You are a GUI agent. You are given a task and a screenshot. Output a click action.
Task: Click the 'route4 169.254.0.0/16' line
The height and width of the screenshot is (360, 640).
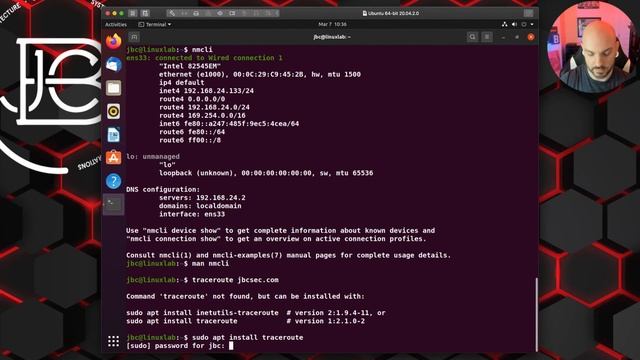pyautogui.click(x=202, y=116)
